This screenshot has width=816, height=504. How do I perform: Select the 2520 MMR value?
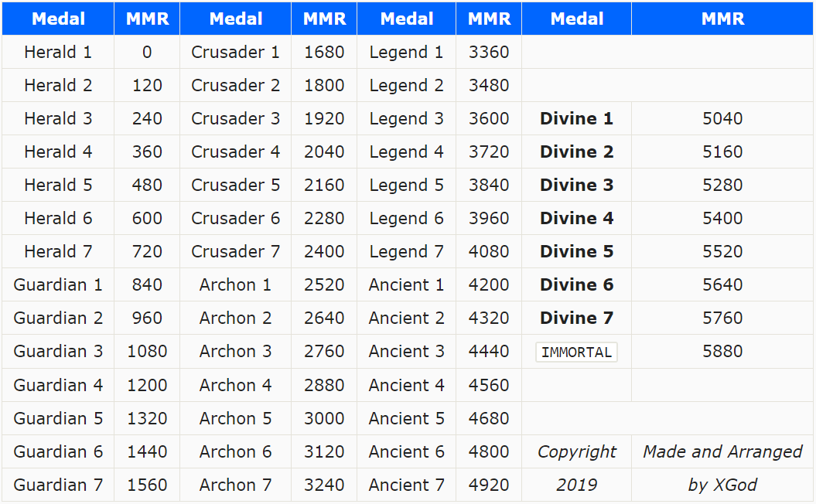click(324, 285)
